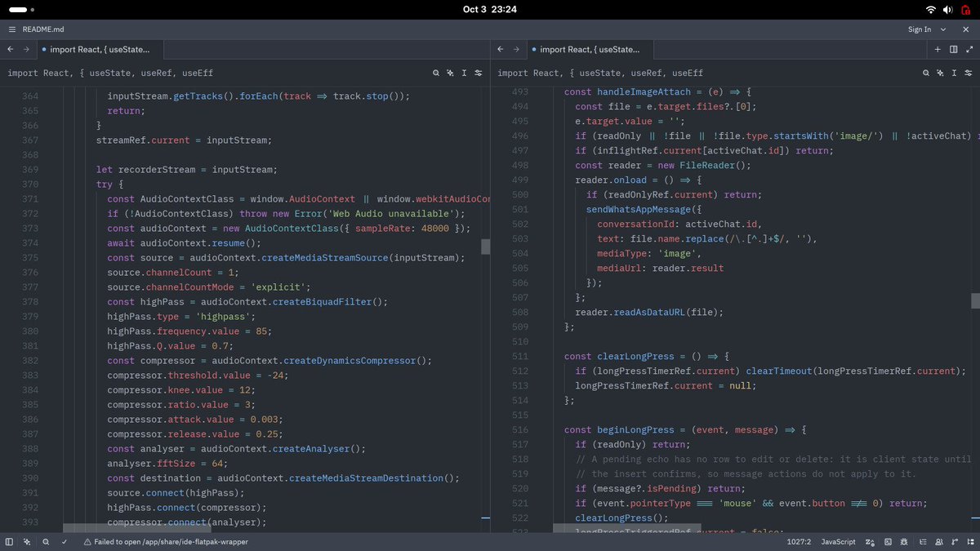The image size is (980, 551).
Task: Click the left pane breadcrumb import React text
Action: [110, 73]
